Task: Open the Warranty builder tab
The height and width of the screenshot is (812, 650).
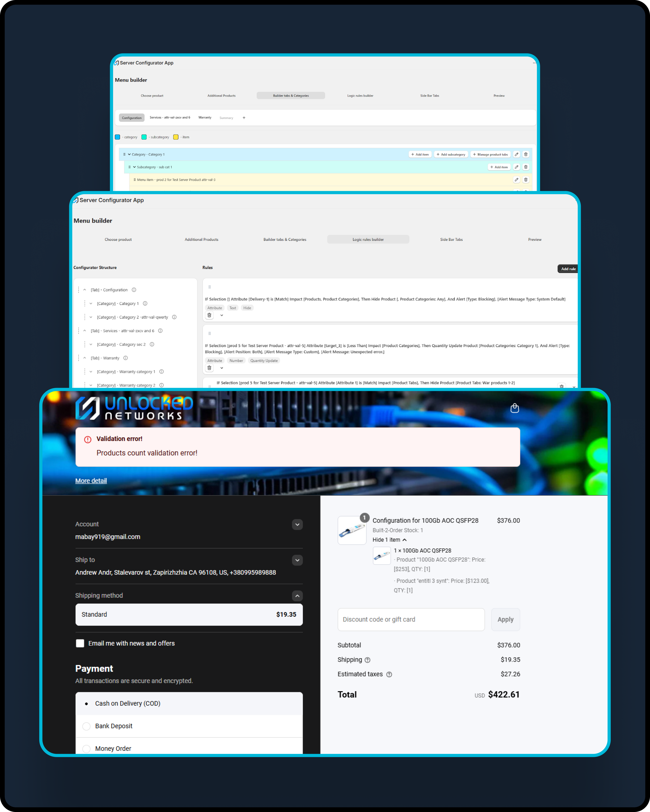Action: 205,117
